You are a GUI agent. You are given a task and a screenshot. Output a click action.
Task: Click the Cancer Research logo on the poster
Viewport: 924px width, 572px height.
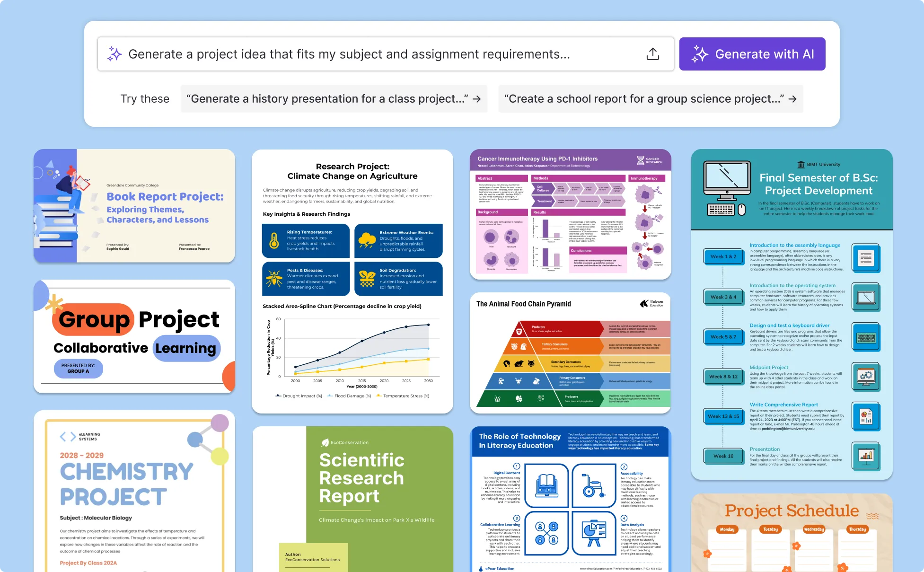pos(649,160)
